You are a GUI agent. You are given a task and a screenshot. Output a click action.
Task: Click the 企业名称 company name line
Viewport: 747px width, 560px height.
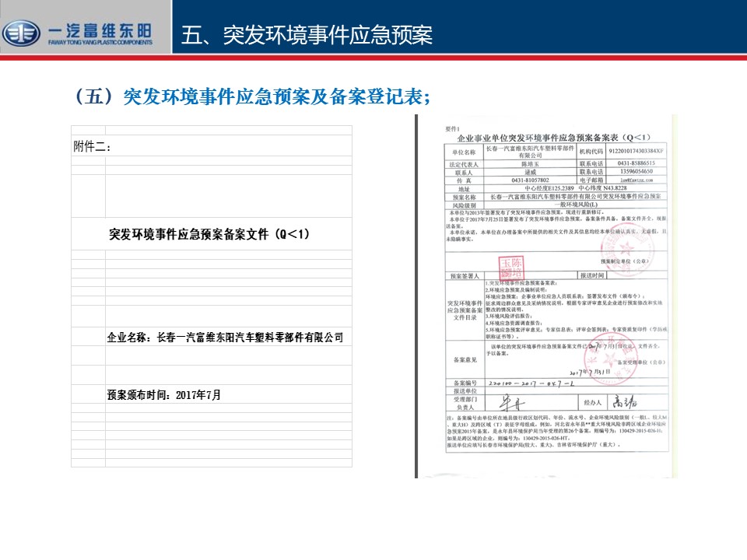[x=225, y=337]
